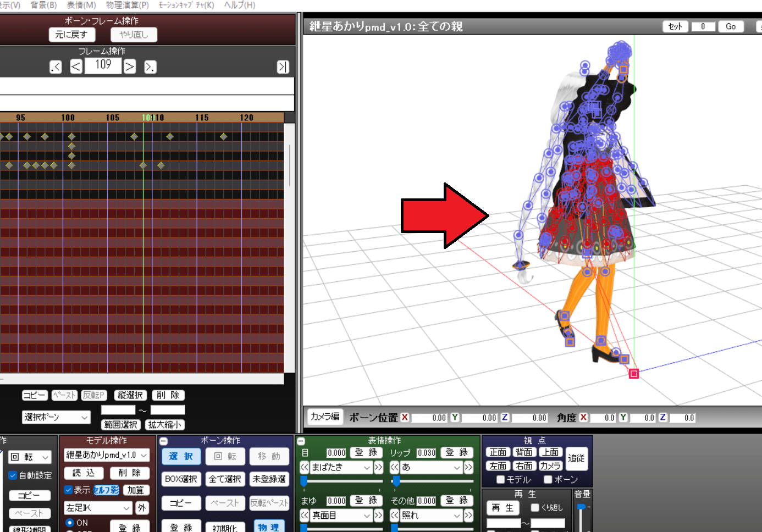Click the '>>' arrow beside まばたき

tap(378, 467)
